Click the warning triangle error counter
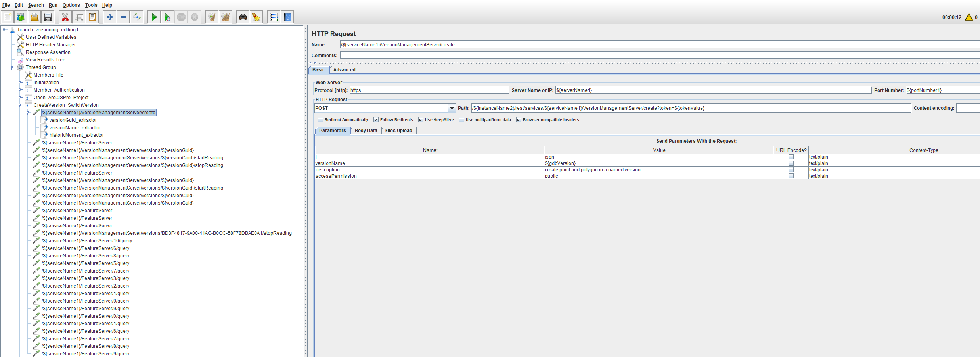980x357 pixels. (x=969, y=17)
